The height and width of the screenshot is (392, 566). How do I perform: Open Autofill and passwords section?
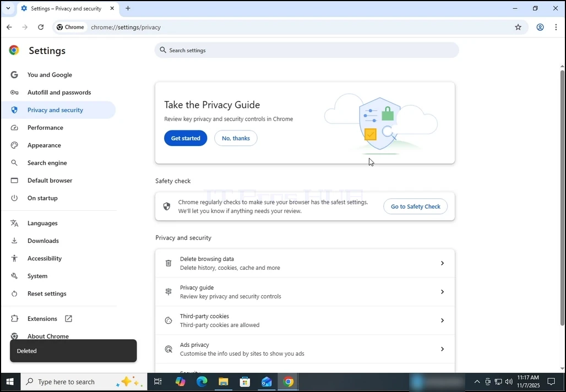click(59, 92)
